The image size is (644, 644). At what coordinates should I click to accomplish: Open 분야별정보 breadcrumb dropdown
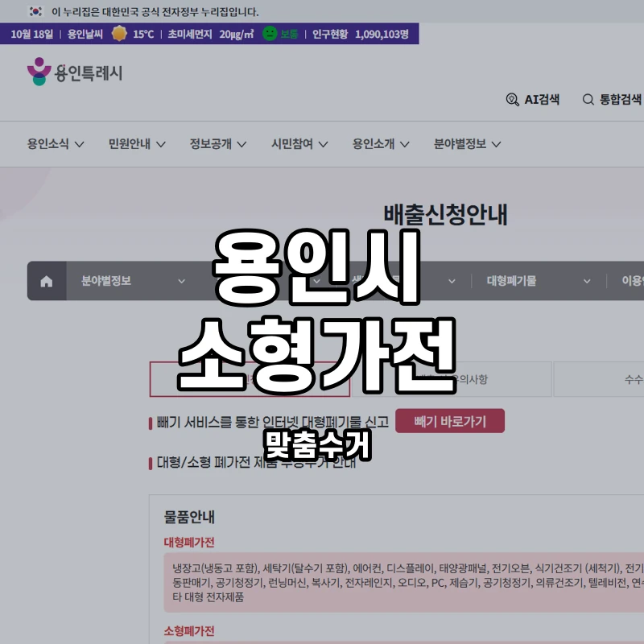point(134,281)
